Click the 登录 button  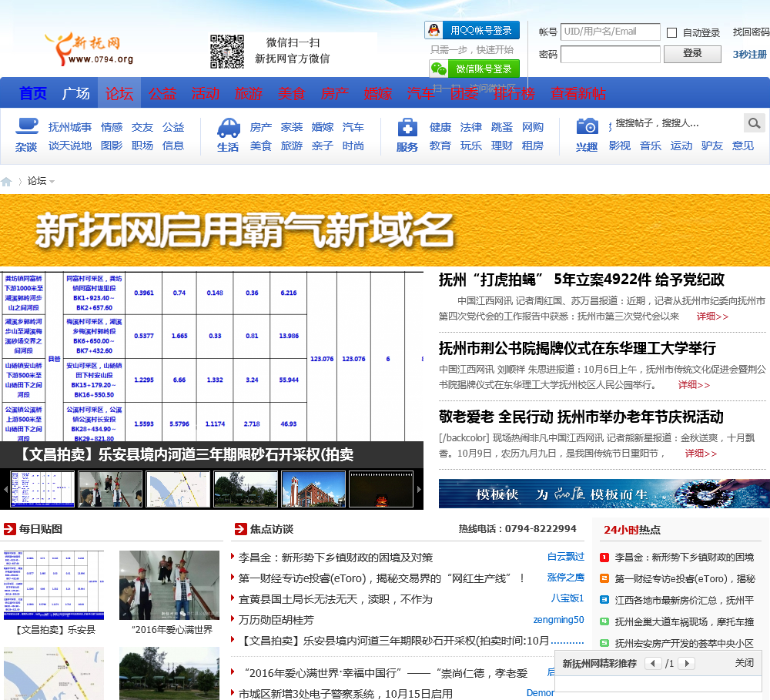692,54
